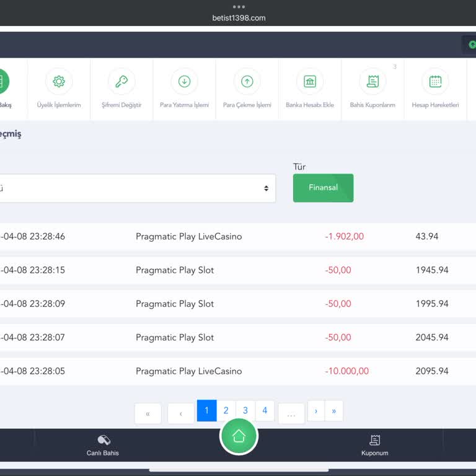Click the green arrow icon in header
This screenshot has height=476, width=476.
[x=472, y=45]
